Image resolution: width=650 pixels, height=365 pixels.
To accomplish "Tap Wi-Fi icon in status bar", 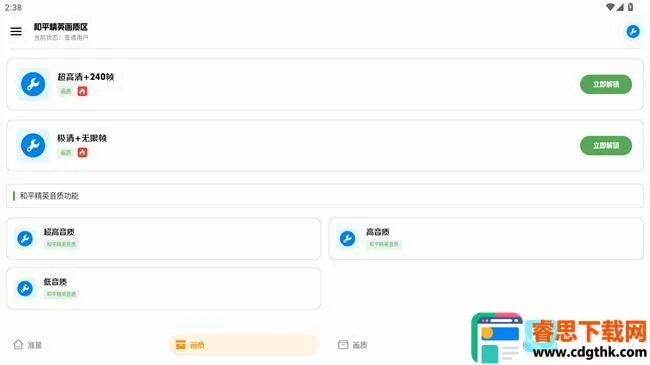I will pos(610,7).
